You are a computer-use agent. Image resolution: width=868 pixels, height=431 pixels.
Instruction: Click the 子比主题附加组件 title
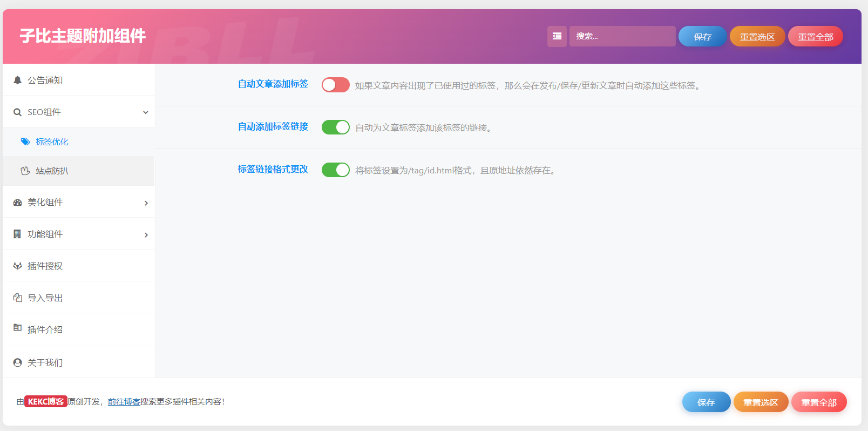(83, 36)
